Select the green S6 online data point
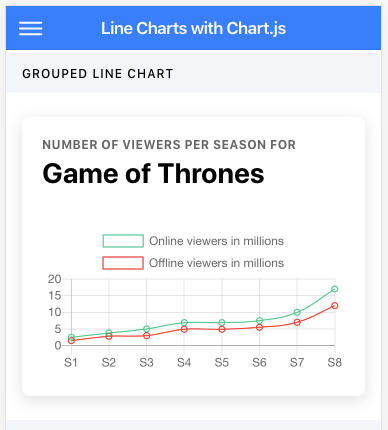388x430 pixels. click(x=259, y=321)
